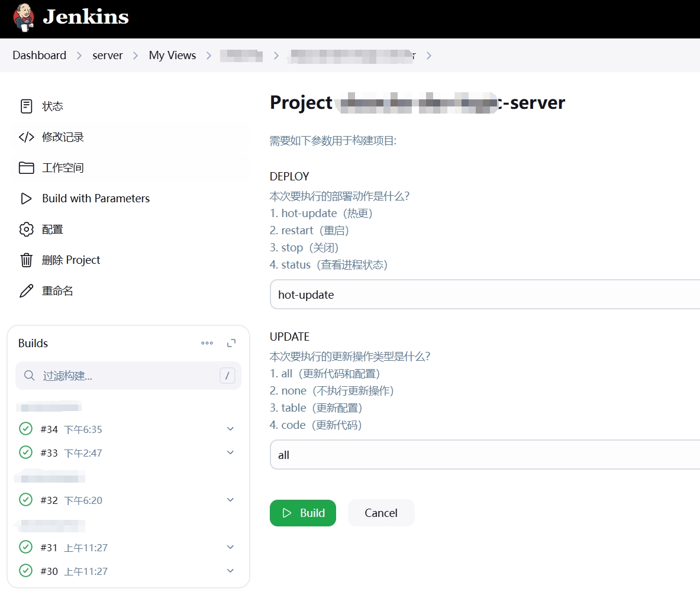Open build #33

click(x=49, y=453)
